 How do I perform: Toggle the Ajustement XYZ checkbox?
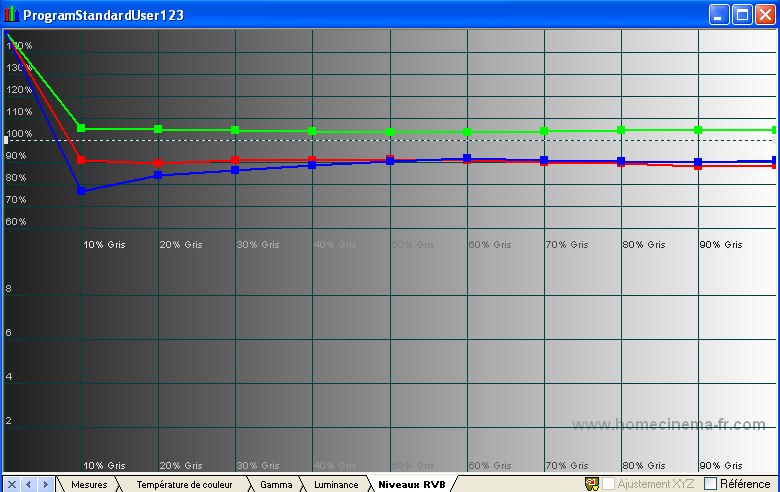[x=608, y=484]
